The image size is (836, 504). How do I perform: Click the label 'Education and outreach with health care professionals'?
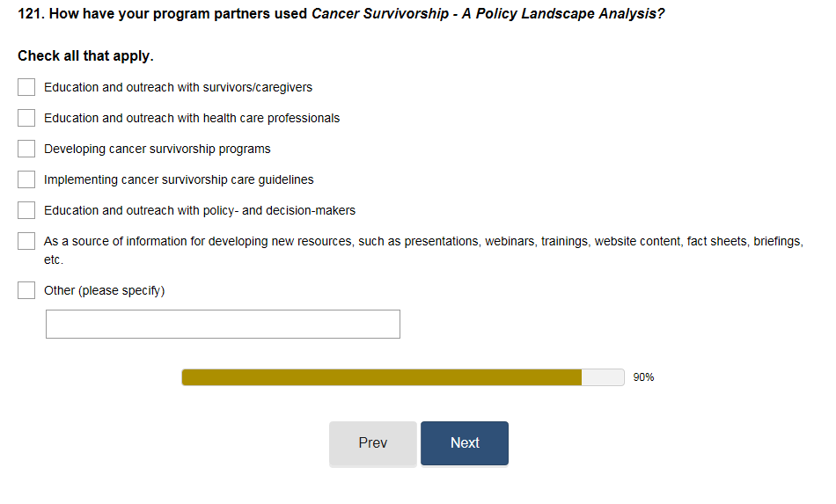[192, 118]
